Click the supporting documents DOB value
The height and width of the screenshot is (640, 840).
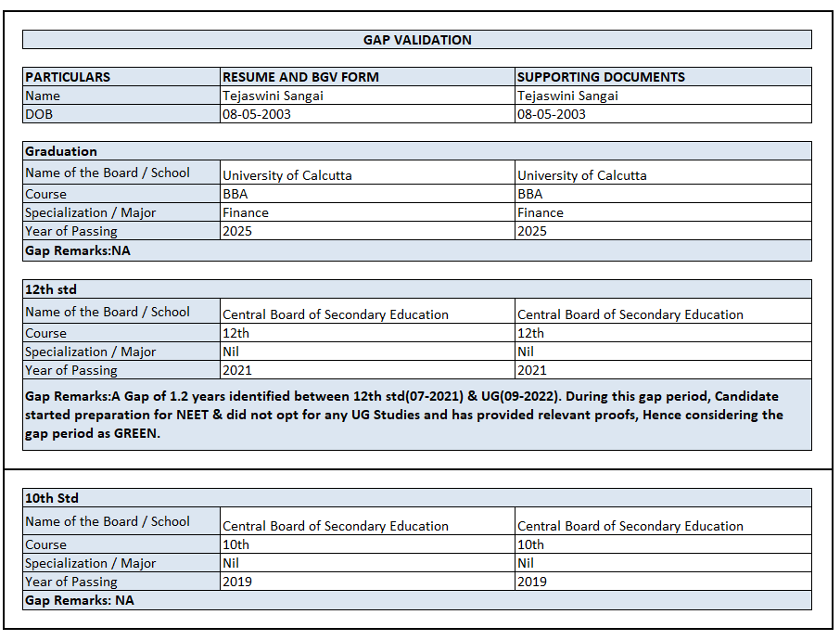663,114
